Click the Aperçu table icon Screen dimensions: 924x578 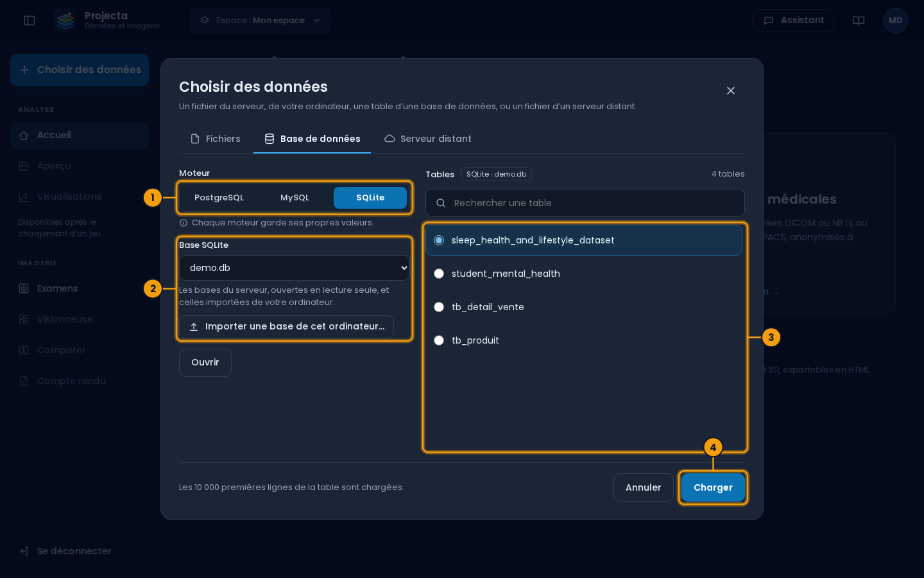(x=24, y=166)
